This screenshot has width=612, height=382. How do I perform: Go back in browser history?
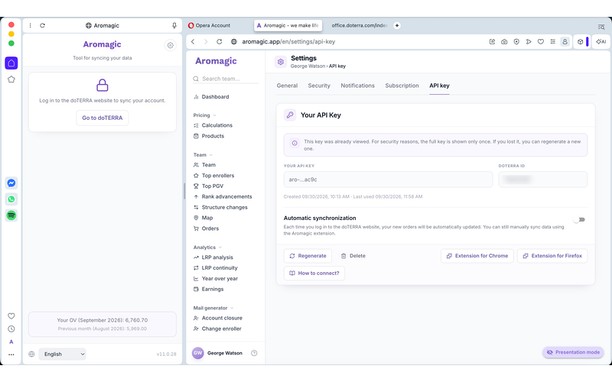pos(193,42)
